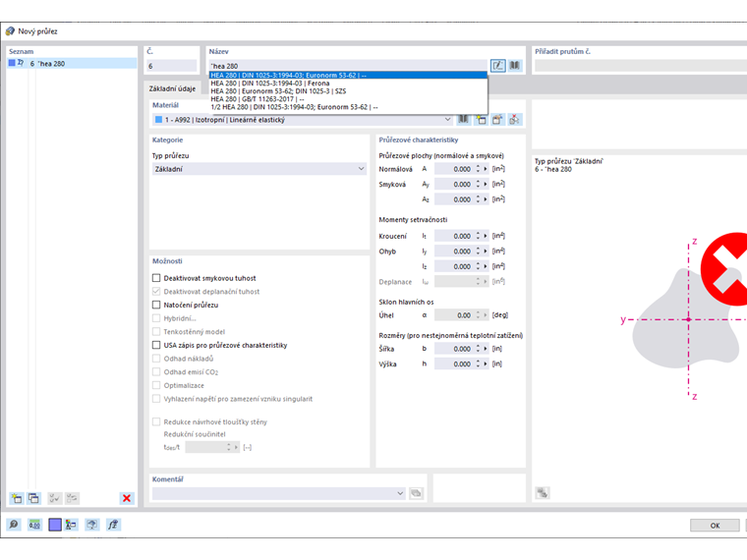The height and width of the screenshot is (560, 747).
Task: Enable USA zápis pro průřezové charakteristiky
Action: click(x=156, y=345)
